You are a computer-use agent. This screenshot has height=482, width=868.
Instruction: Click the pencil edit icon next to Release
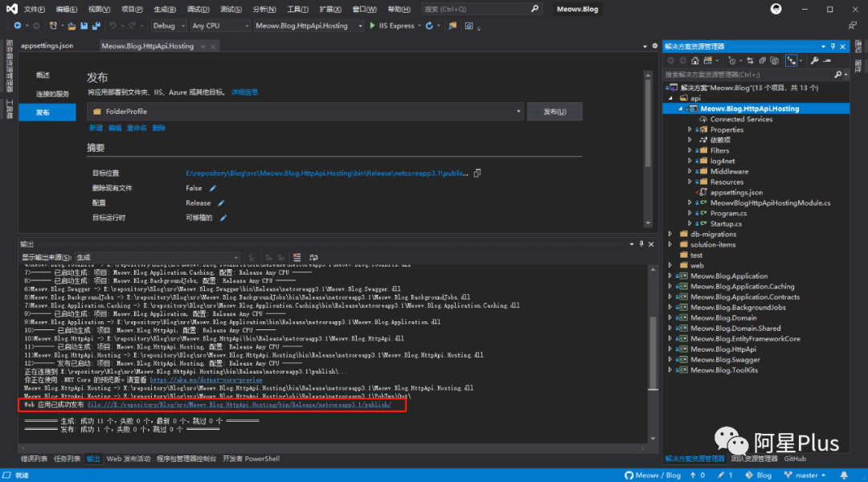pos(221,203)
